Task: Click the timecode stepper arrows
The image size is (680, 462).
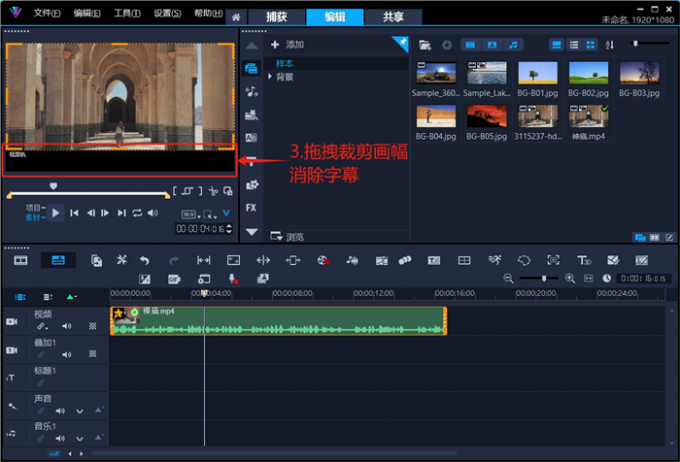Action: [229, 228]
